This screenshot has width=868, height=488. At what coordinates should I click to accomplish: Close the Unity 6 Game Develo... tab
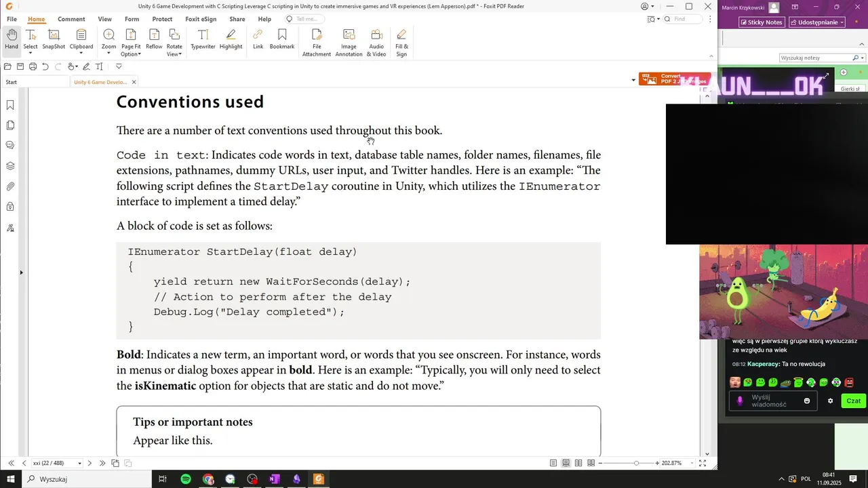pyautogui.click(x=134, y=82)
